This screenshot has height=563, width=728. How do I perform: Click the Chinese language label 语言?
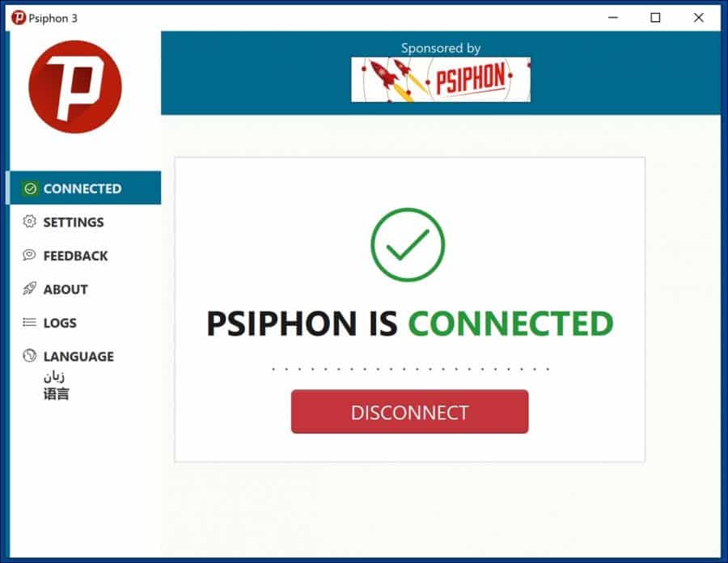click(56, 394)
